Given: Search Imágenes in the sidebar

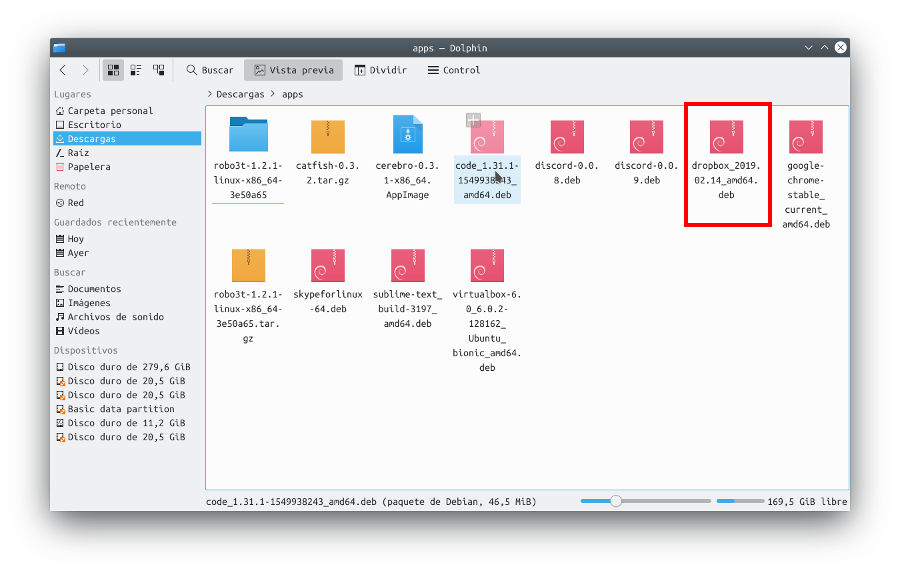Looking at the screenshot, I should [x=127, y=303].
